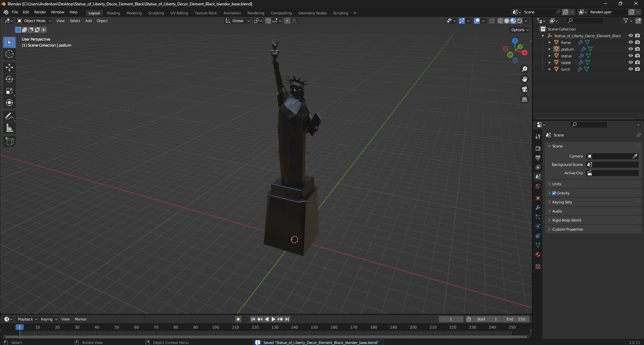Click End frame 250 field

coord(516,319)
